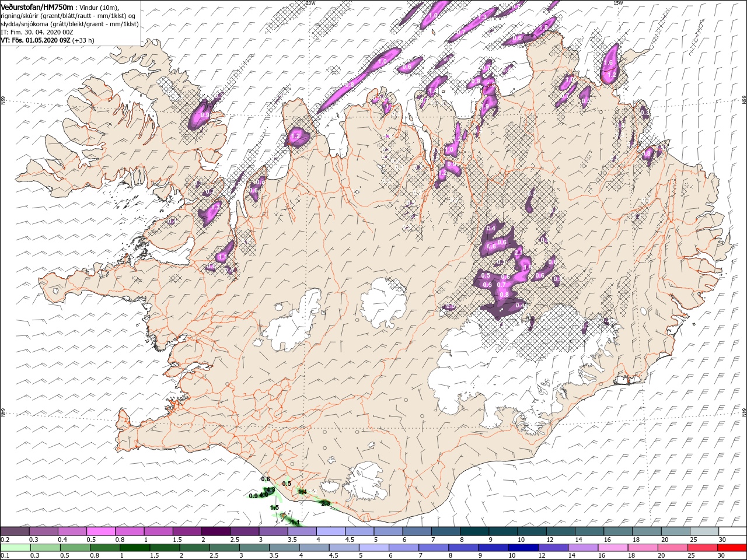The width and height of the screenshot is (747, 560).
Task: Pick the darkest green swatch at 1 in bottom legend
Action: point(134,548)
